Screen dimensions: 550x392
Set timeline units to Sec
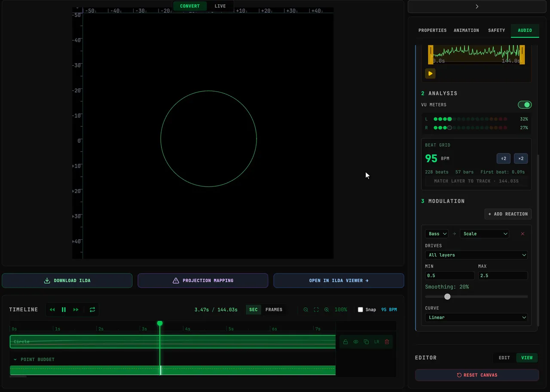[x=254, y=309]
